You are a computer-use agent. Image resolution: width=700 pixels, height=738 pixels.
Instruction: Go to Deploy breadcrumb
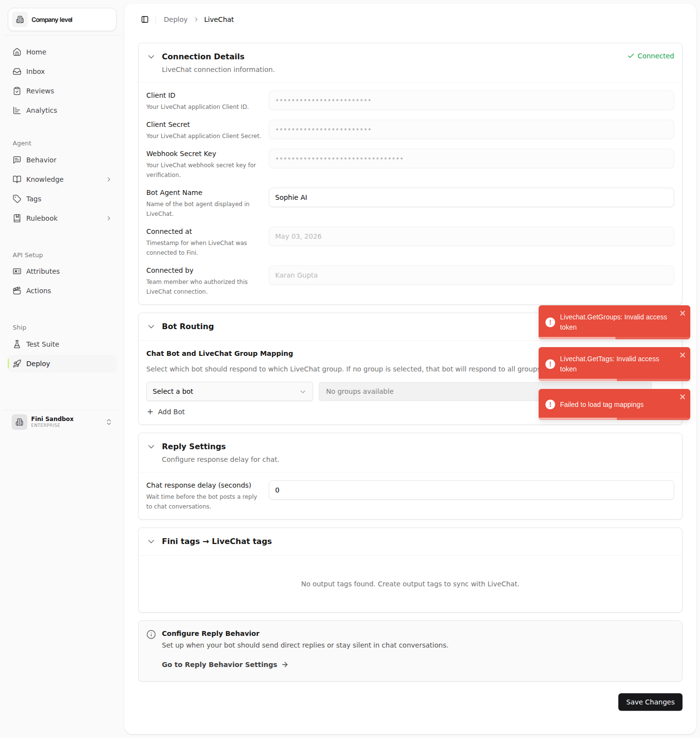175,19
